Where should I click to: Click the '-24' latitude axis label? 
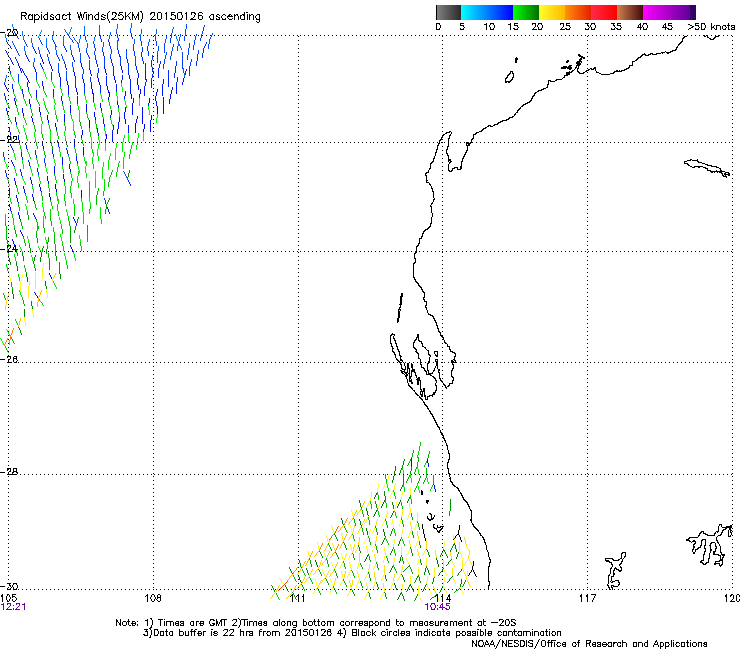pos(10,249)
